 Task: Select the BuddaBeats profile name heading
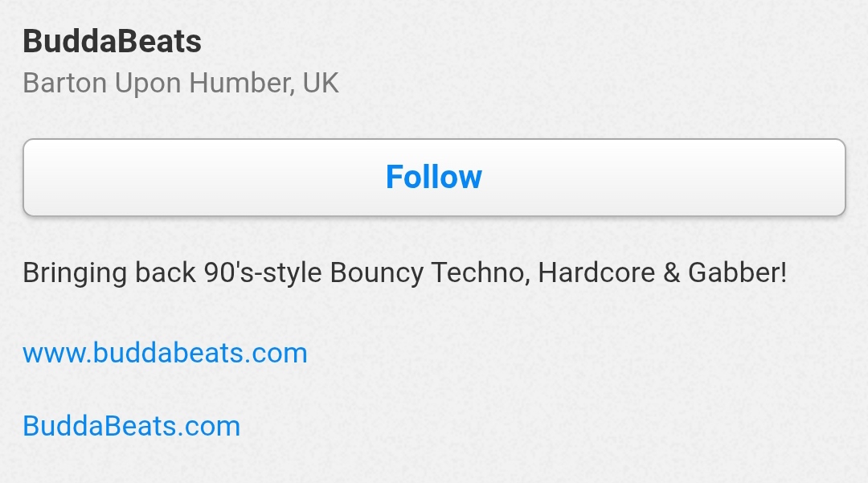pyautogui.click(x=112, y=41)
